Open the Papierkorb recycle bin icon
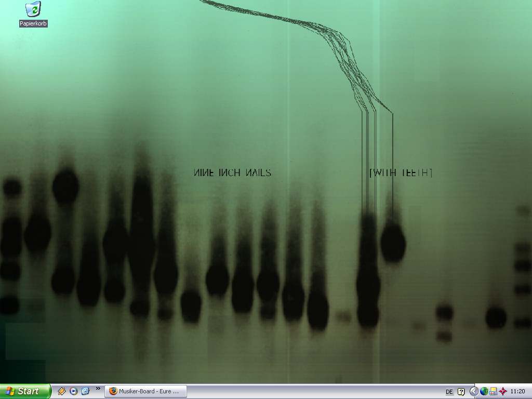 33,9
